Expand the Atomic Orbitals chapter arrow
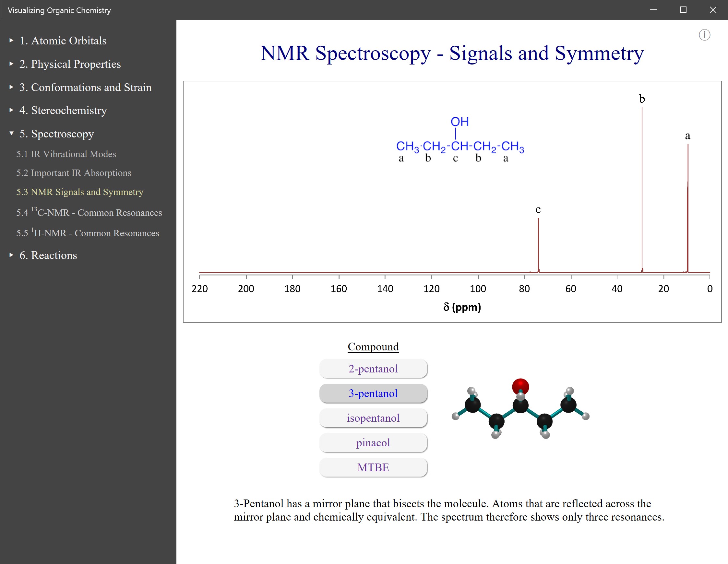The width and height of the screenshot is (728, 564). tap(11, 40)
